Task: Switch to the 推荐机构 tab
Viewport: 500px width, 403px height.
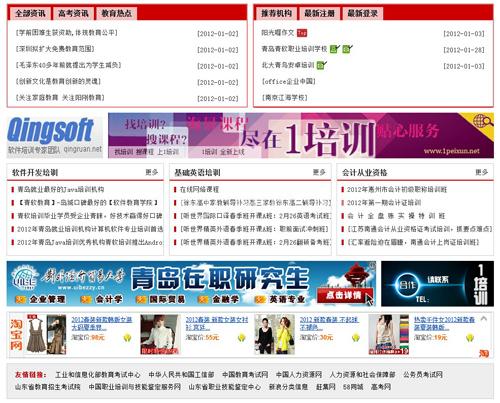Action: point(276,13)
